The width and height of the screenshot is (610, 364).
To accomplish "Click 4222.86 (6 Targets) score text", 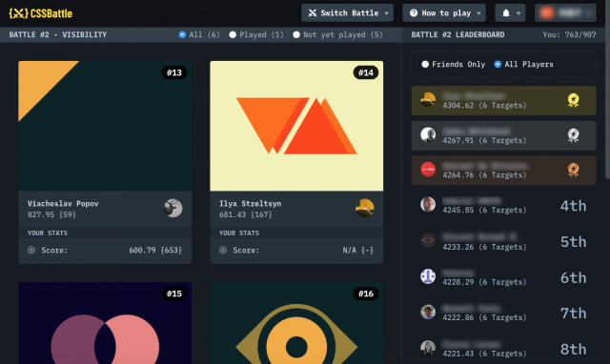I will (484, 317).
